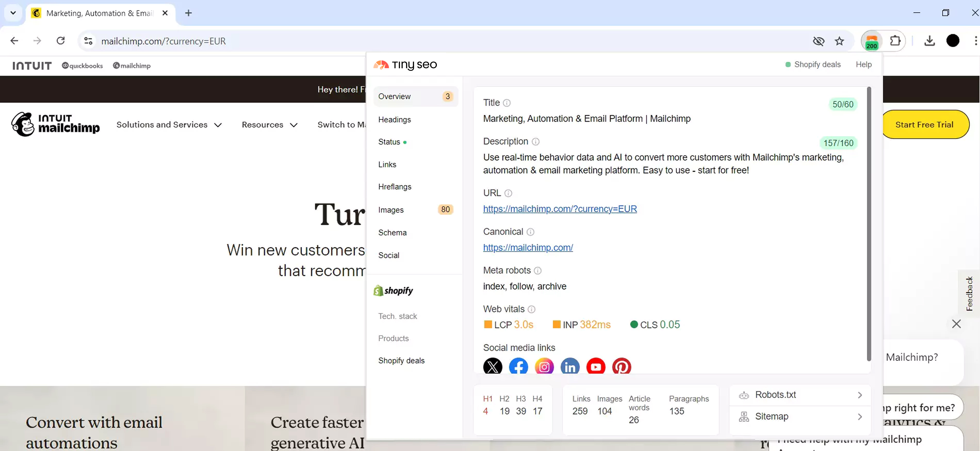This screenshot has height=451, width=980.
Task: Click the Description info icon
Action: tap(535, 142)
